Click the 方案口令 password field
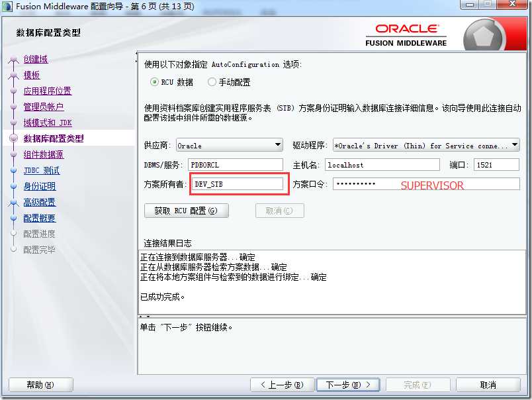This screenshot has height=400, width=532. pyautogui.click(x=426, y=184)
